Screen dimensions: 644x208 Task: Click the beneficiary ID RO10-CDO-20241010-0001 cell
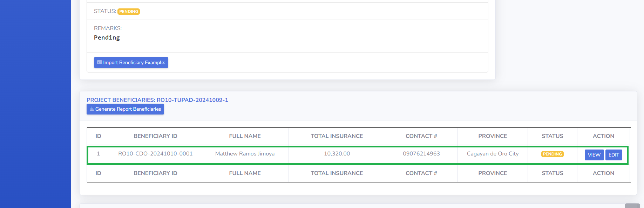155,154
